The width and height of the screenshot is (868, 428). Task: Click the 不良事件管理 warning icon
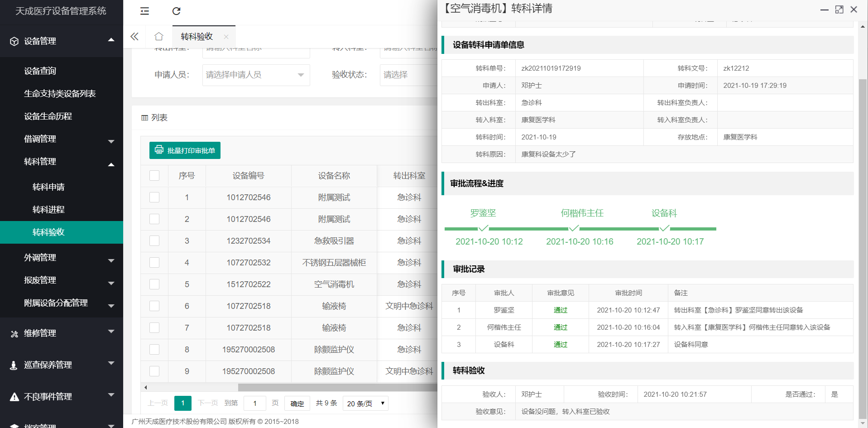pos(14,397)
